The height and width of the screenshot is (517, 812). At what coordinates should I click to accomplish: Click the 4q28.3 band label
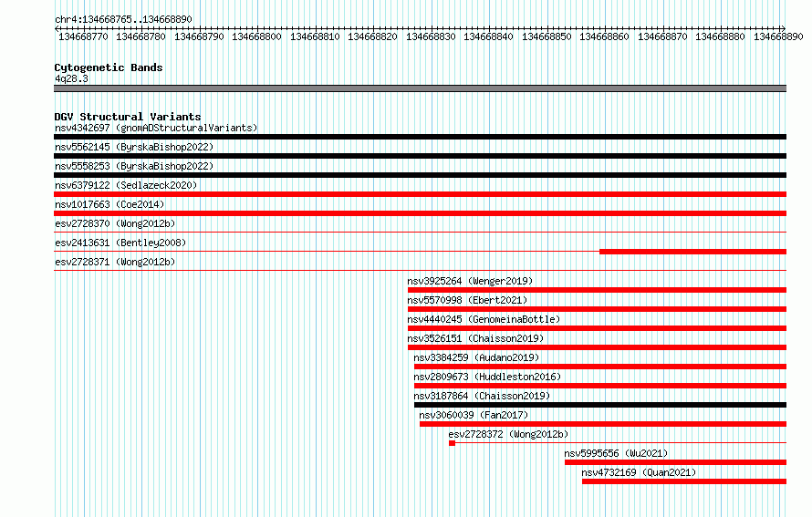click(x=71, y=79)
